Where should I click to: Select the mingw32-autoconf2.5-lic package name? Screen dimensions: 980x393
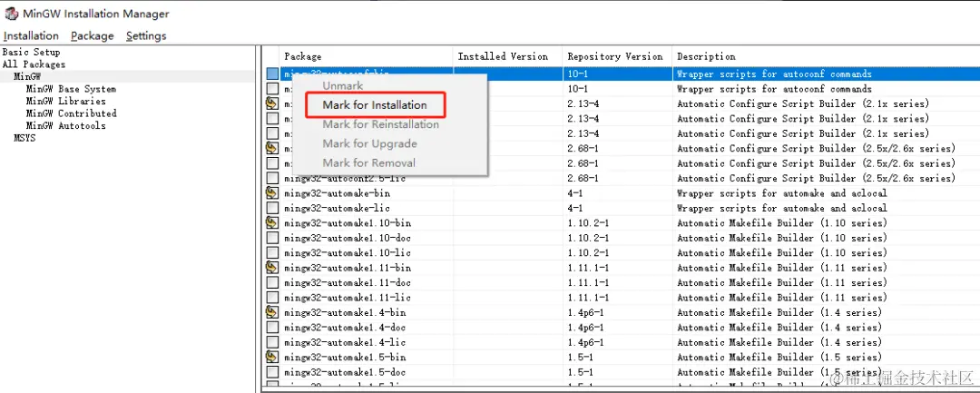[345, 178]
